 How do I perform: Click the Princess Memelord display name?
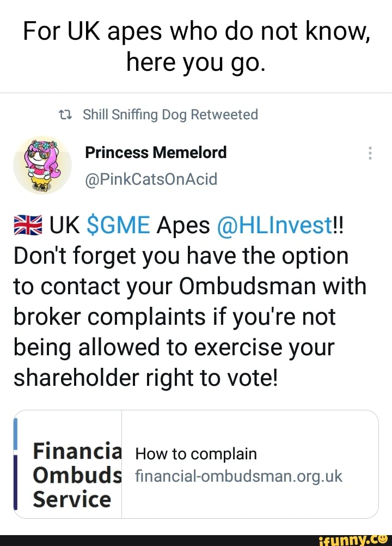pos(156,153)
